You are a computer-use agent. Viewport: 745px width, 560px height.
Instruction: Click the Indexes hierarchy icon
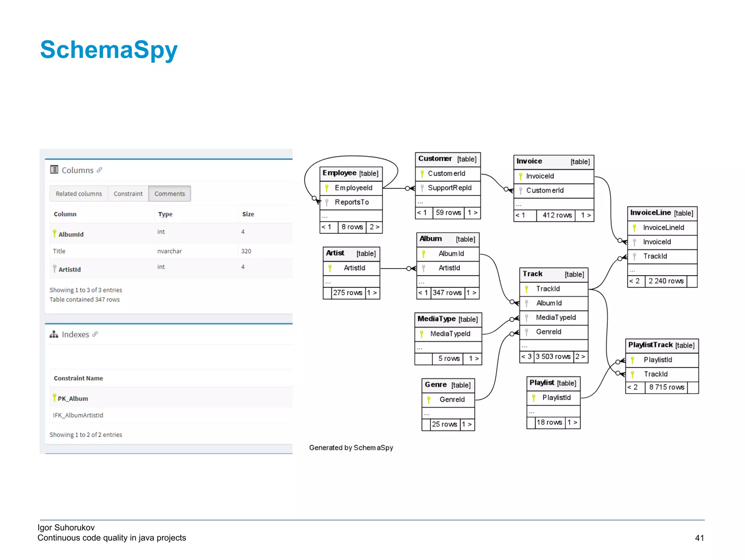pos(54,334)
